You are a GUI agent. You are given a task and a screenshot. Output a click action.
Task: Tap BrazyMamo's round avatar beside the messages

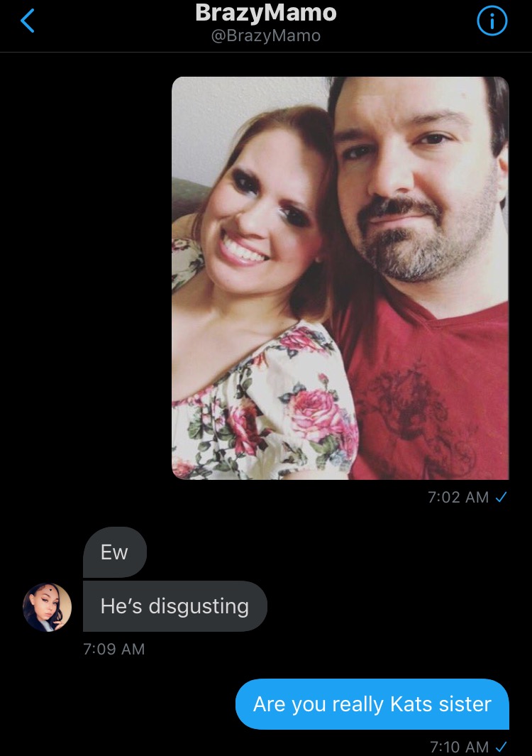[x=48, y=607]
